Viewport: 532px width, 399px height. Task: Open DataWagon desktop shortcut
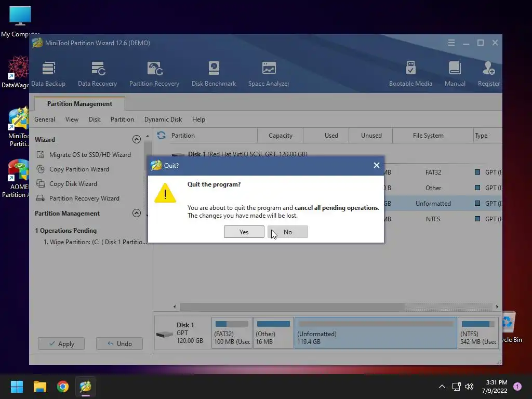pyautogui.click(x=15, y=72)
